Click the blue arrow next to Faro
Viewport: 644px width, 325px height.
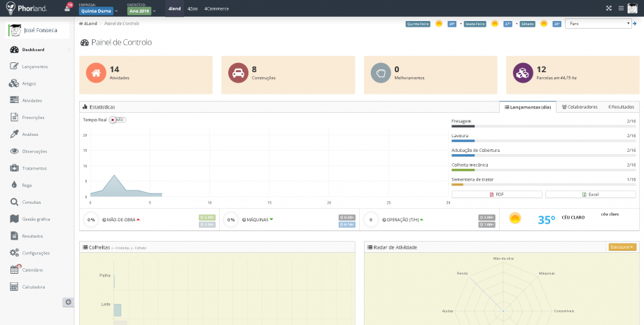(x=635, y=24)
